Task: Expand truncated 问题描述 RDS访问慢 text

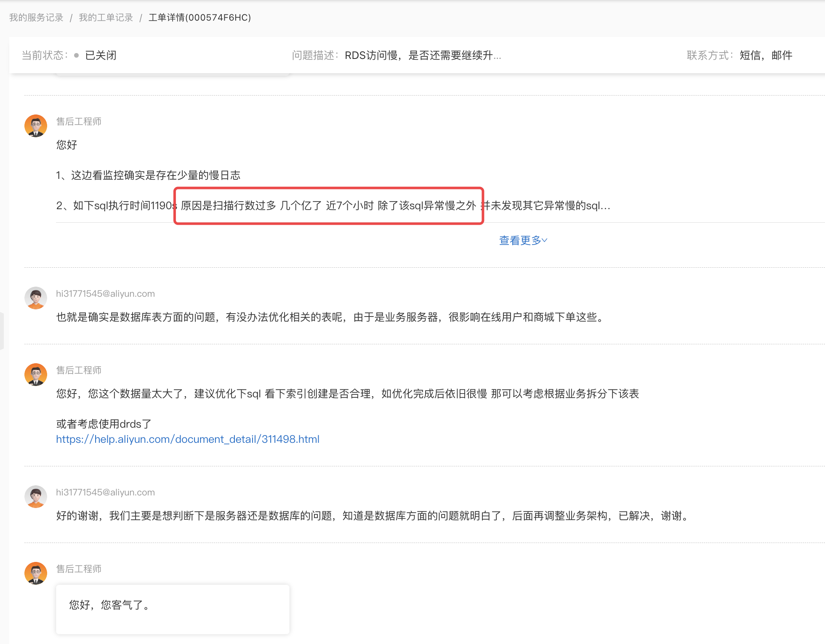Action: [x=423, y=55]
